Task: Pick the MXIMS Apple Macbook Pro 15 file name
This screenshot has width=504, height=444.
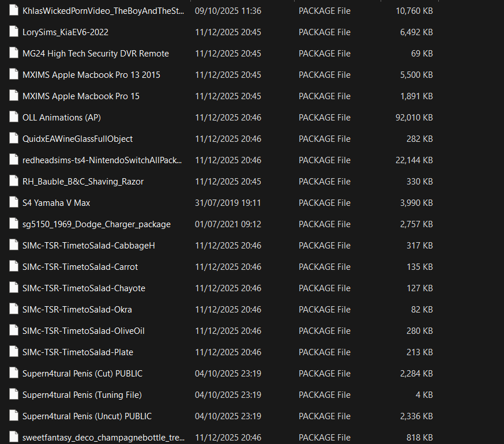Action: [x=81, y=96]
